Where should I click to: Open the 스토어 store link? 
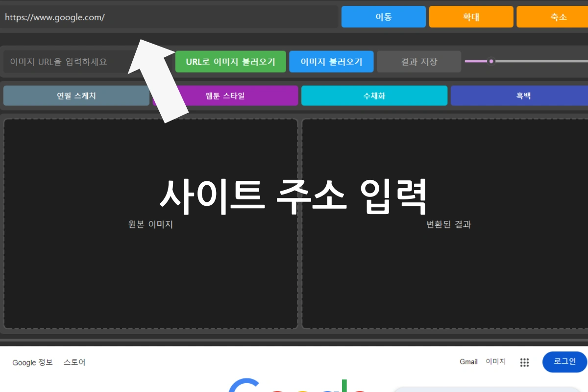[x=73, y=363]
